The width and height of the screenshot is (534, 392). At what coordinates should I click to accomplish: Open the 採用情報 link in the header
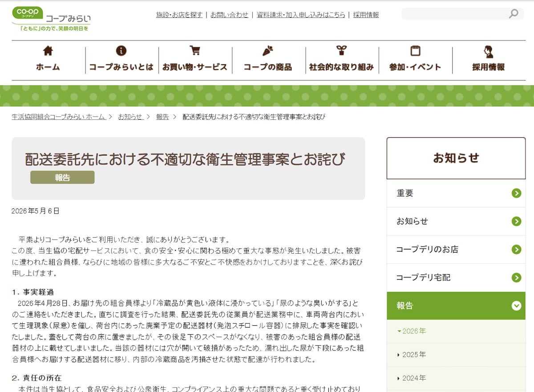[x=366, y=15]
